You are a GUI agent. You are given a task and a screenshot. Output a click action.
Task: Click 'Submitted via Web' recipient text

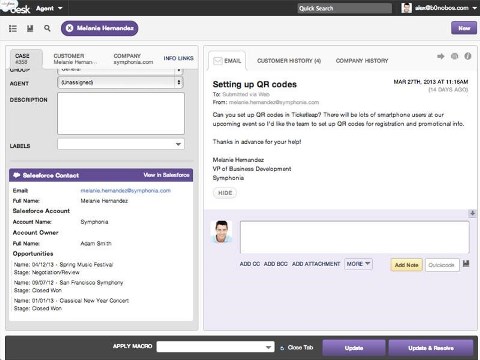coord(246,94)
